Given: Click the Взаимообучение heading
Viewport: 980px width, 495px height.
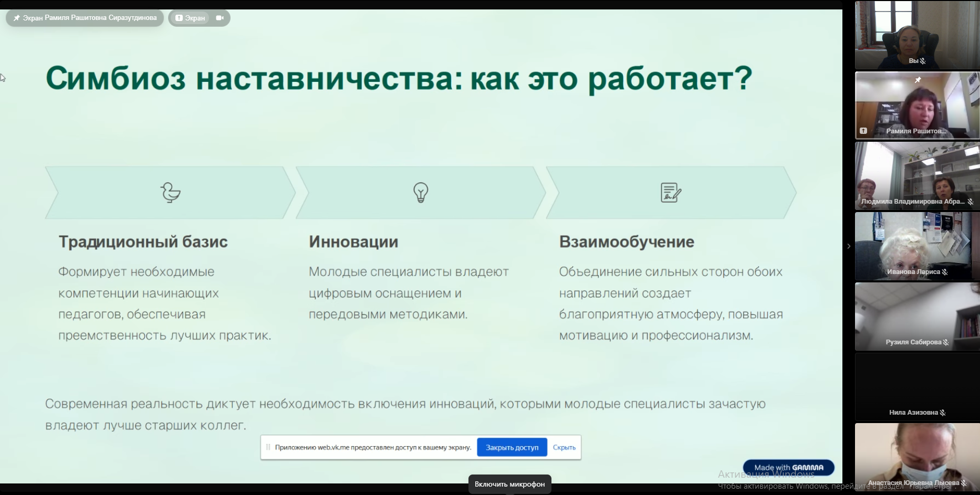Looking at the screenshot, I should (x=627, y=241).
